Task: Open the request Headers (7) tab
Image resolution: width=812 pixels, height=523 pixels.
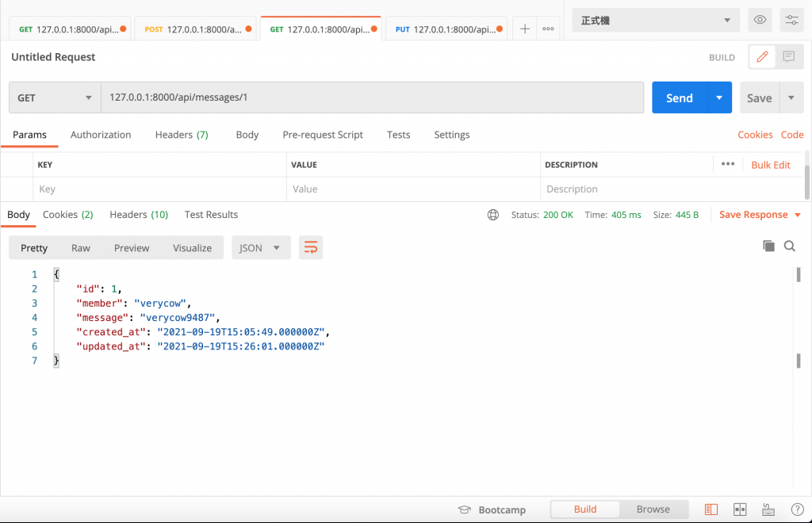Action: (182, 135)
